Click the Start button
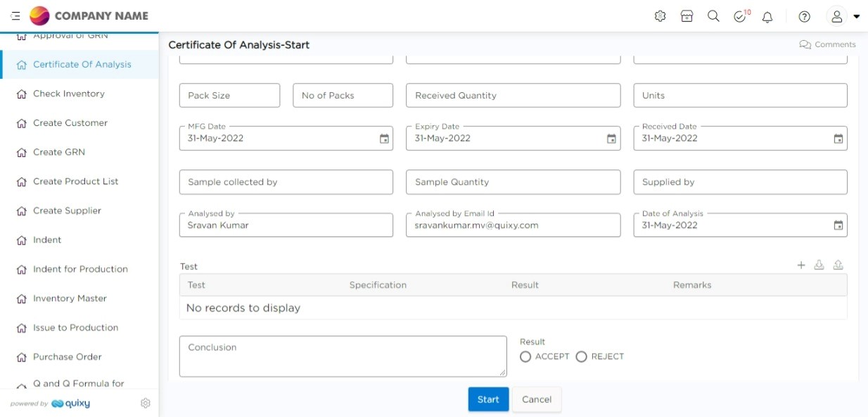Screen dimensions: 868x417 (488, 399)
